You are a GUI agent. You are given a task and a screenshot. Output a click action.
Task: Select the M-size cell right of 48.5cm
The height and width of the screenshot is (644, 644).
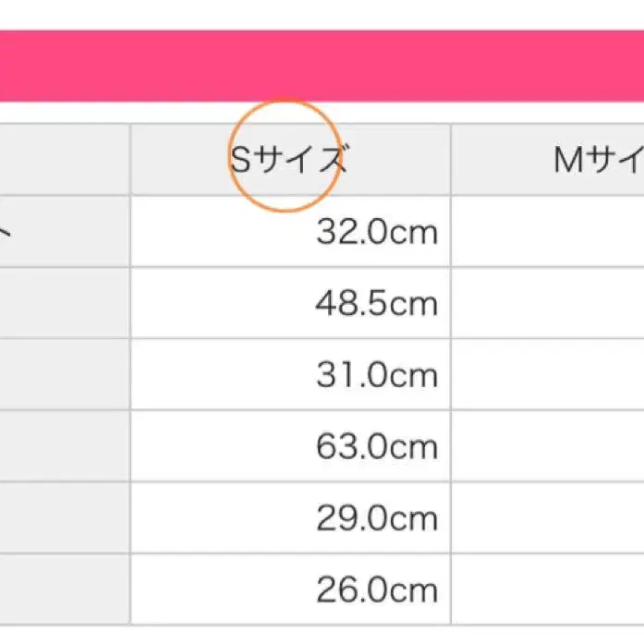pos(548,303)
